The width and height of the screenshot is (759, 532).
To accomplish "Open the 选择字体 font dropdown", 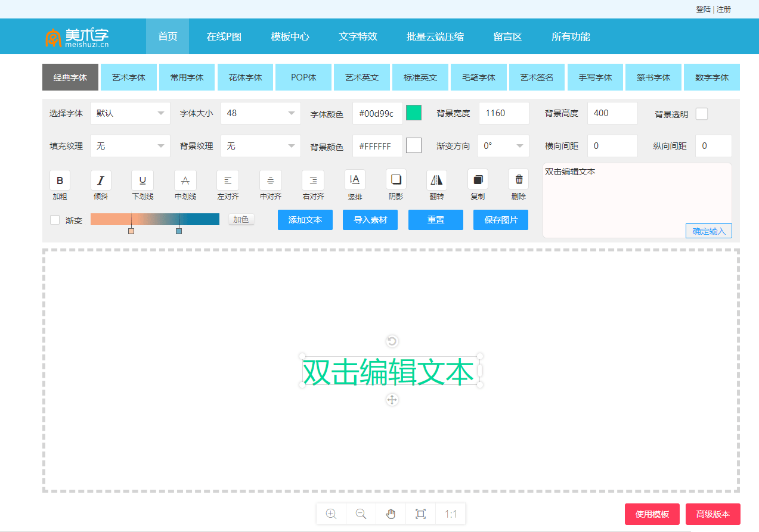I will pos(130,113).
